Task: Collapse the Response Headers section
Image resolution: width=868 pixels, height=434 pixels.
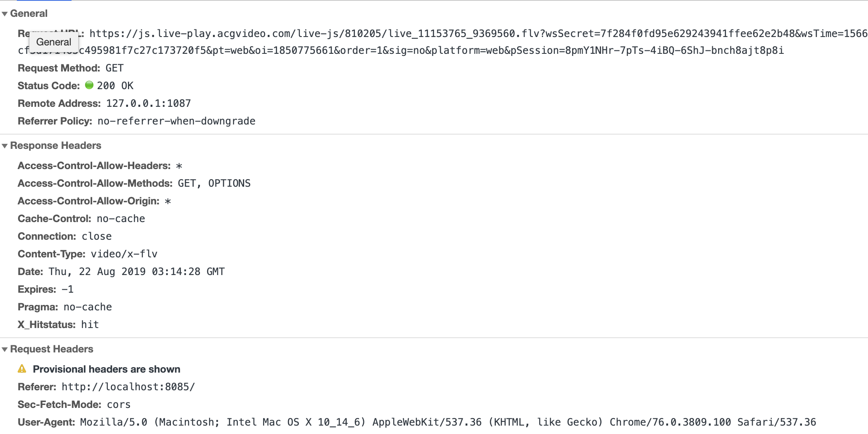Action: (4, 146)
